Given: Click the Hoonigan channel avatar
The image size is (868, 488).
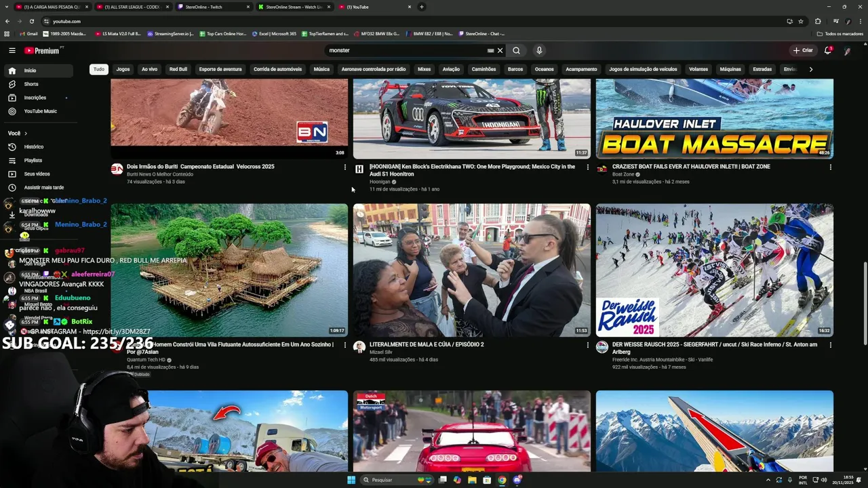Looking at the screenshot, I should click(359, 169).
